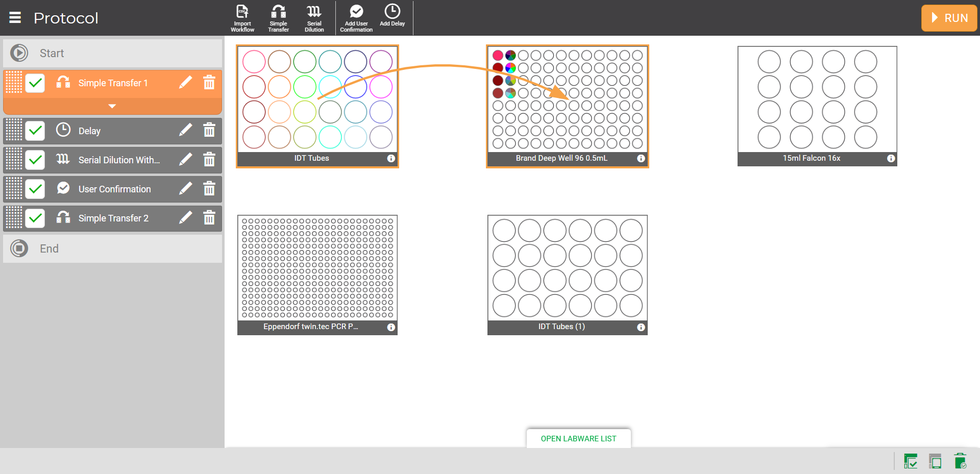Image resolution: width=980 pixels, height=474 pixels.
Task: Delete the Simple Transfer 2 step
Action: click(209, 218)
